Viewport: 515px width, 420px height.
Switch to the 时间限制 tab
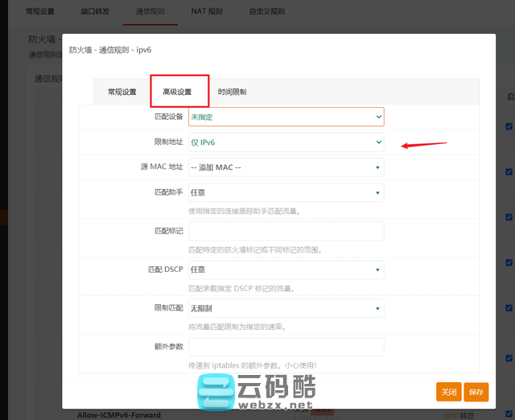[232, 92]
